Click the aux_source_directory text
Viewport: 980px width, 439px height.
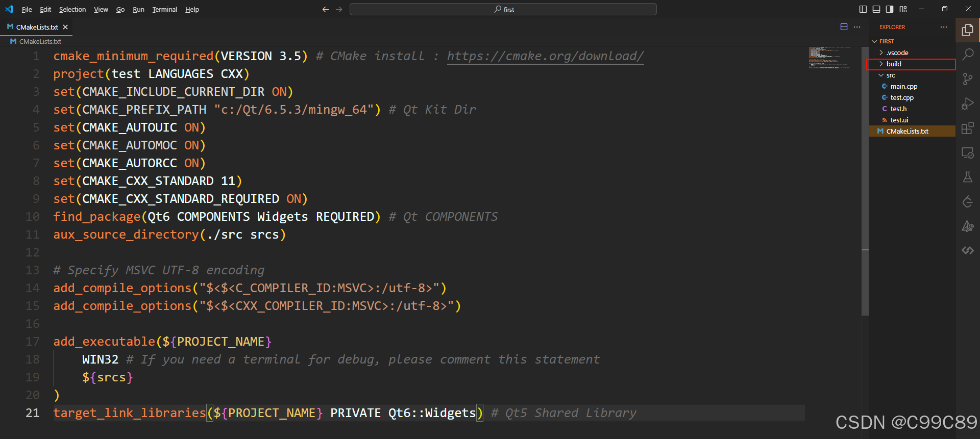tap(126, 235)
